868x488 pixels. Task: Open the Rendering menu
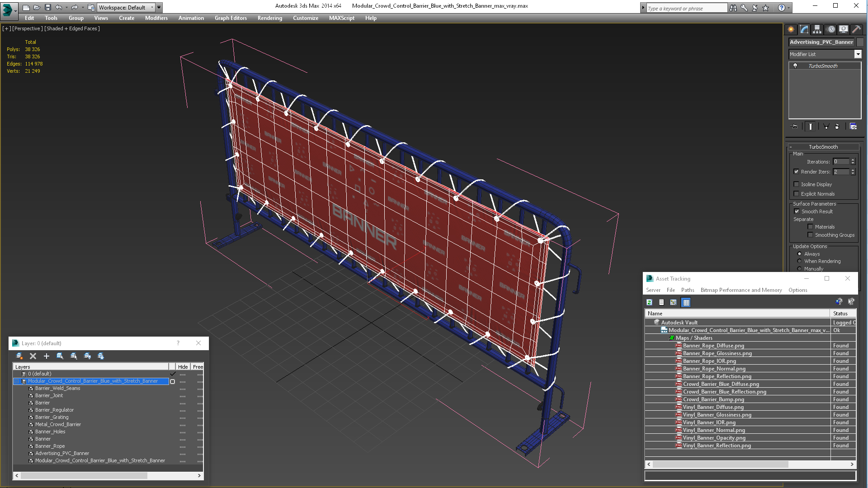pyautogui.click(x=270, y=18)
